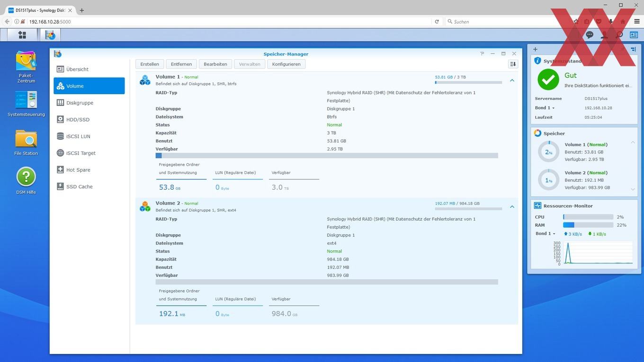Screen dimensions: 644x362
Task: Click 'Btrfs' Dateisystem value of Volume 1
Action: pos(332,117)
